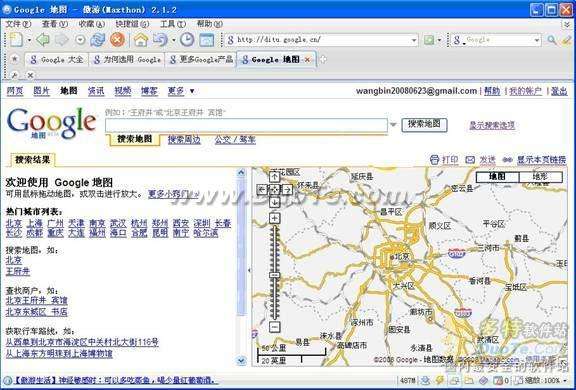Switch map view to 地图 mode

pos(497,177)
